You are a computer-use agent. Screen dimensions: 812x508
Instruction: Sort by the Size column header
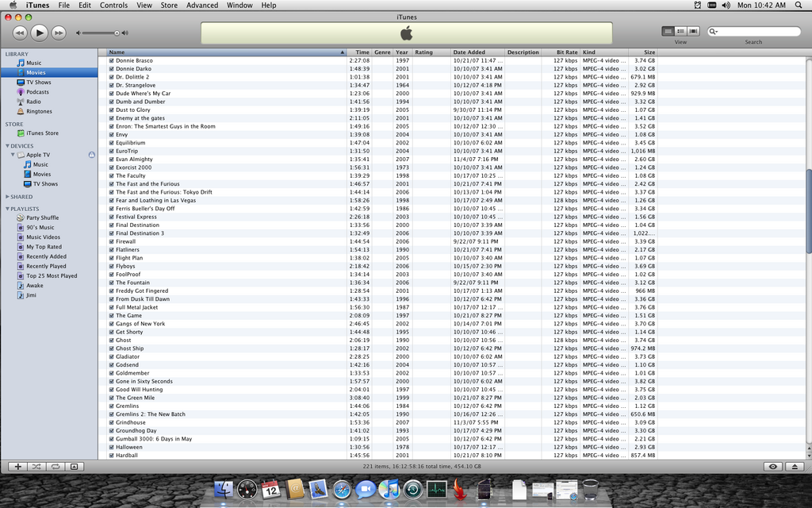click(x=642, y=52)
